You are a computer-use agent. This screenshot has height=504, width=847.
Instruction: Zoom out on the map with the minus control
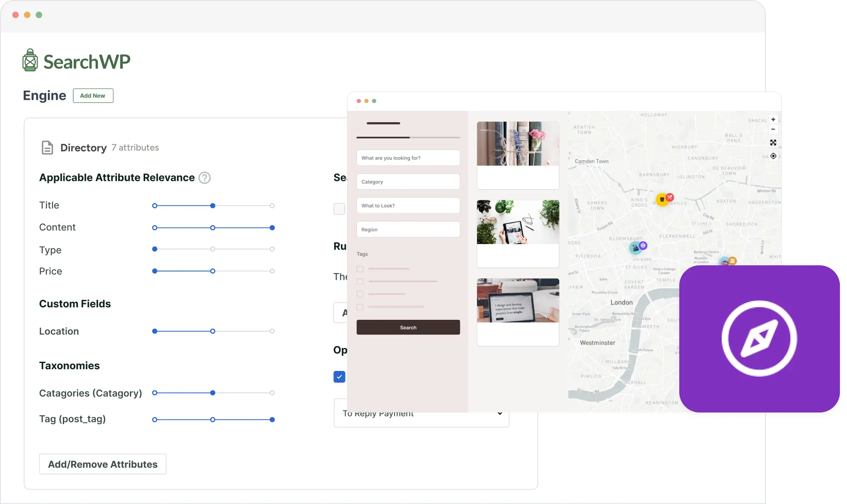pyautogui.click(x=773, y=129)
